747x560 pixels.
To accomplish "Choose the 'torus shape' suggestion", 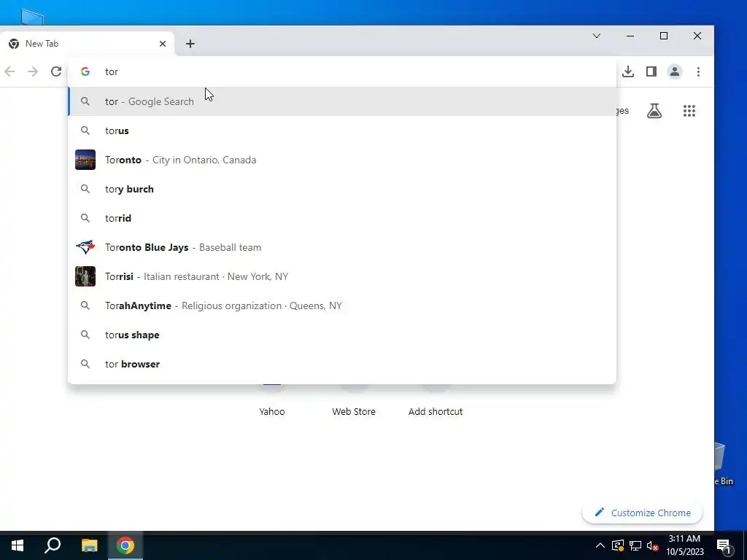I will coord(342,335).
